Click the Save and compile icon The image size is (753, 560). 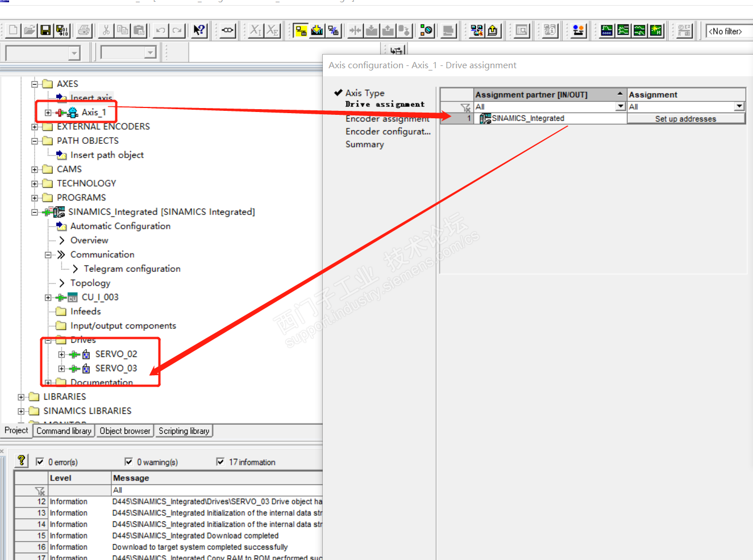click(62, 30)
